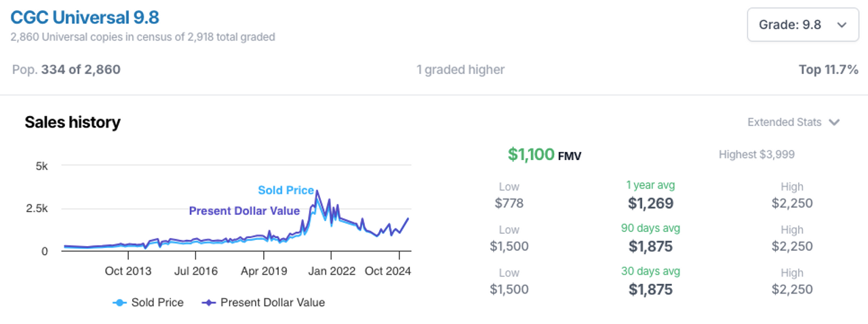Click the Sold Price legend marker icon
This screenshot has width=868, height=324.
[119, 302]
